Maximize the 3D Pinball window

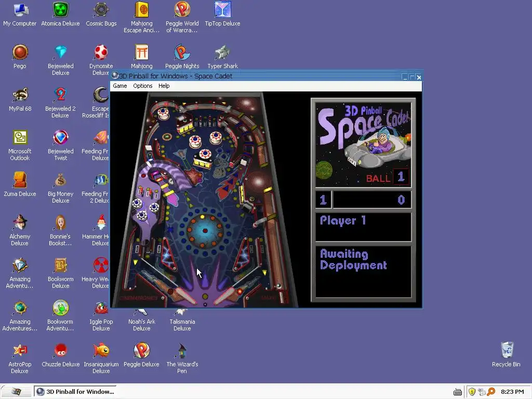point(411,77)
